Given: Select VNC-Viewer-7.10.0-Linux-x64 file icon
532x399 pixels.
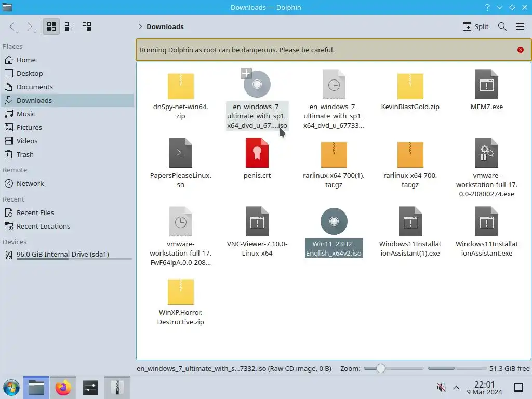Looking at the screenshot, I should 257,221.
